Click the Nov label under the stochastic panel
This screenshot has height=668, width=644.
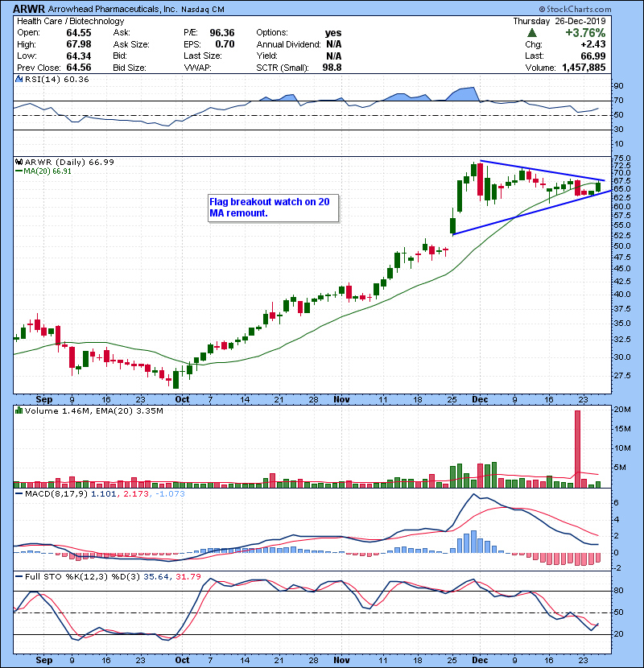coord(341,660)
